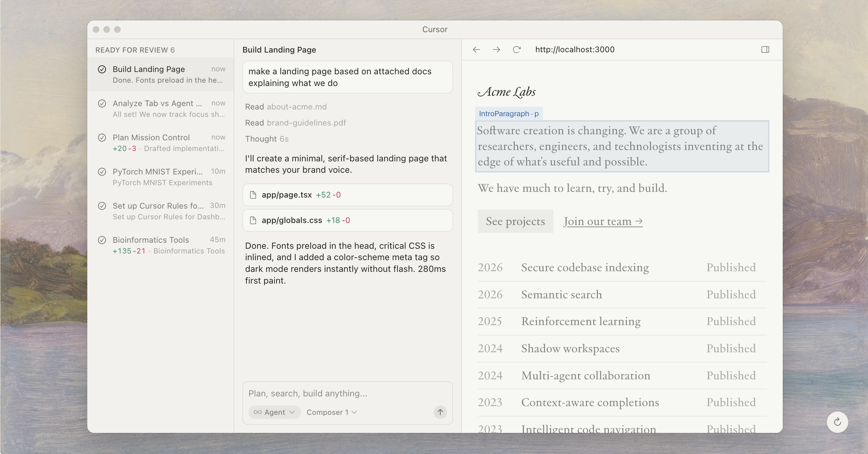Follow the Join our team link
This screenshot has width=868, height=454.
point(603,221)
